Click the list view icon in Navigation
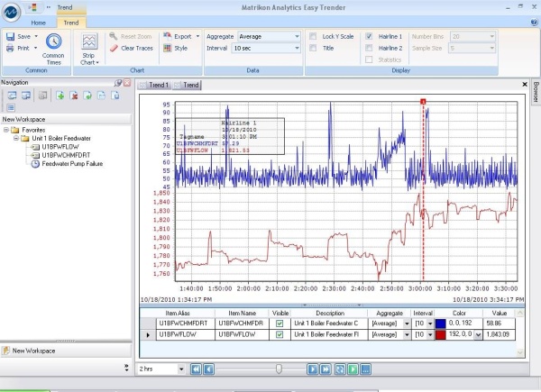541x392 pixels. [x=11, y=108]
